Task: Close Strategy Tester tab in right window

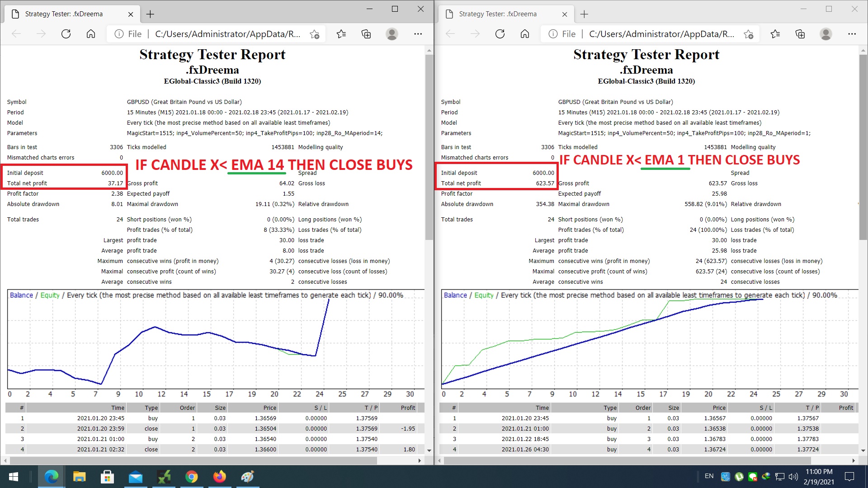Action: tap(565, 14)
